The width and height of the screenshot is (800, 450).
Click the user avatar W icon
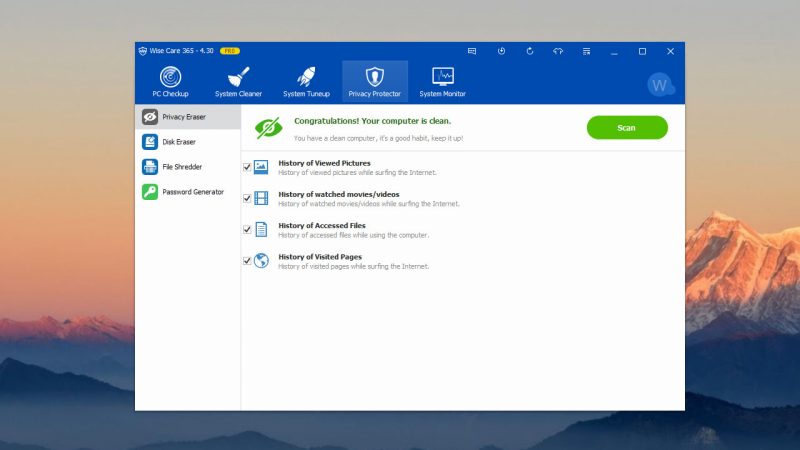pyautogui.click(x=660, y=85)
